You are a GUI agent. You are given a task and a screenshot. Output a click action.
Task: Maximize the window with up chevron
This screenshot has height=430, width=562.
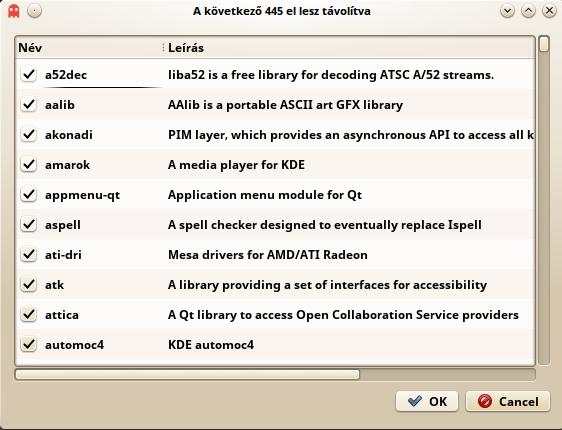[x=528, y=11]
